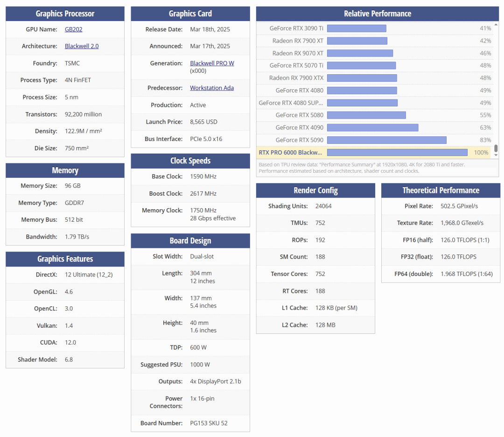Click the Theoretical Performance section header
This screenshot has width=504, height=437.
[x=441, y=190]
